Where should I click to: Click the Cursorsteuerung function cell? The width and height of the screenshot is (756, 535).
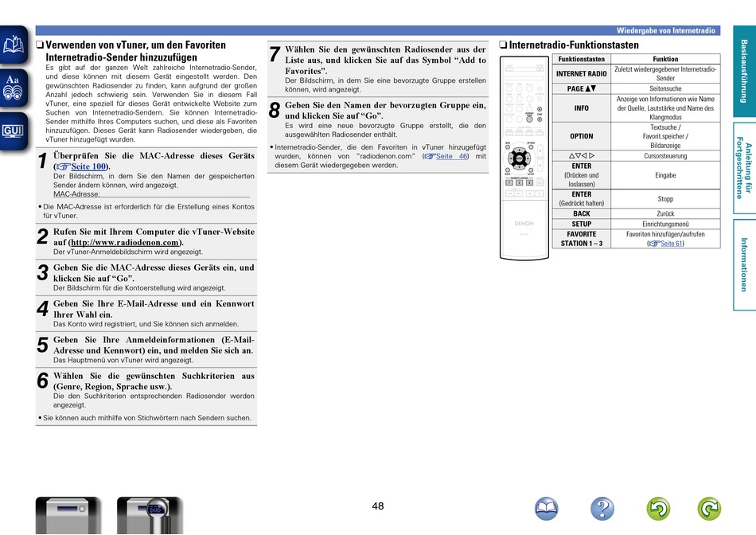tap(665, 156)
